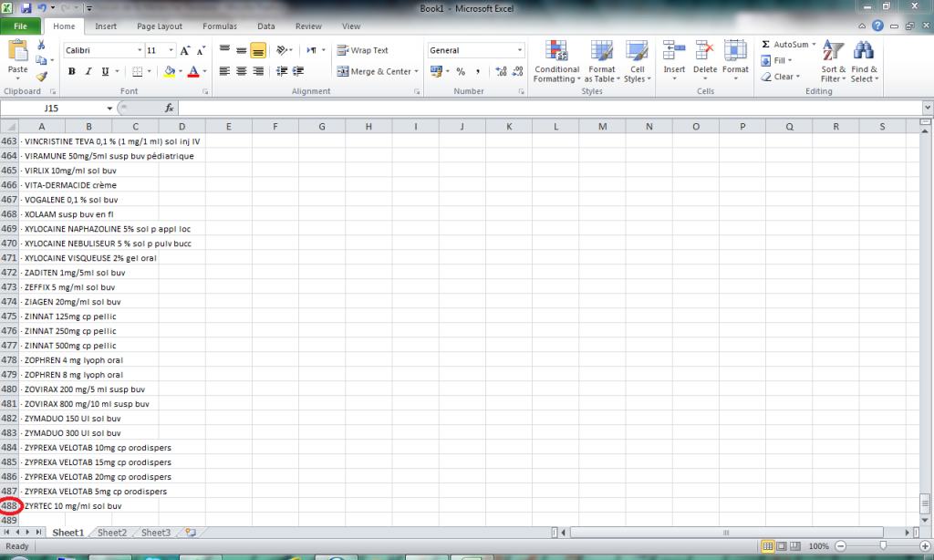934x560 pixels.
Task: Apply cell borders using the borders icon
Action: pos(138,71)
